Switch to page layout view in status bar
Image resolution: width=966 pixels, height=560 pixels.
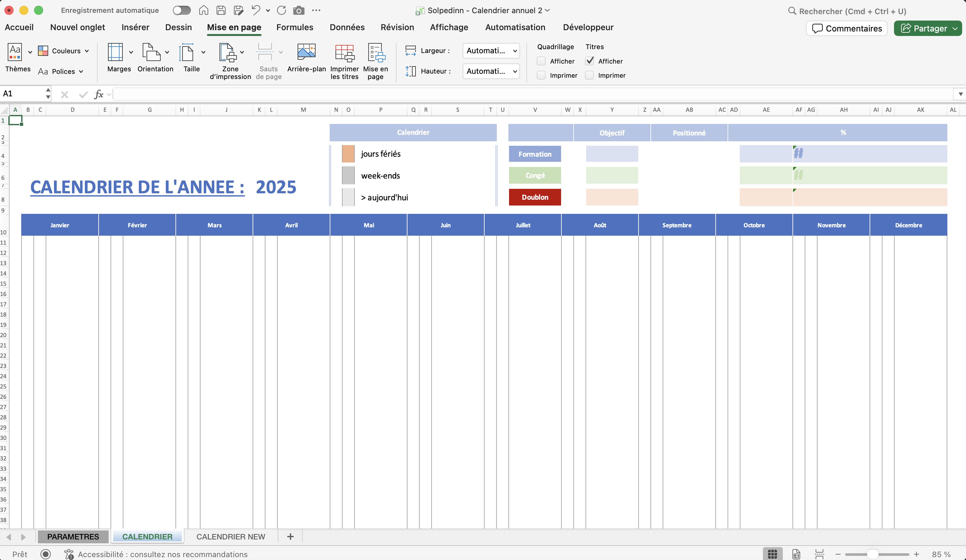tap(796, 554)
